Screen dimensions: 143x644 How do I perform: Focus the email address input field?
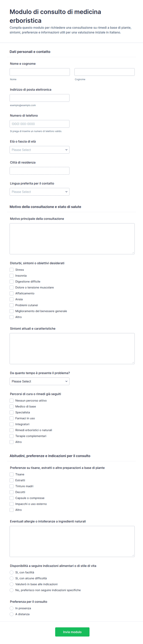coord(40,98)
